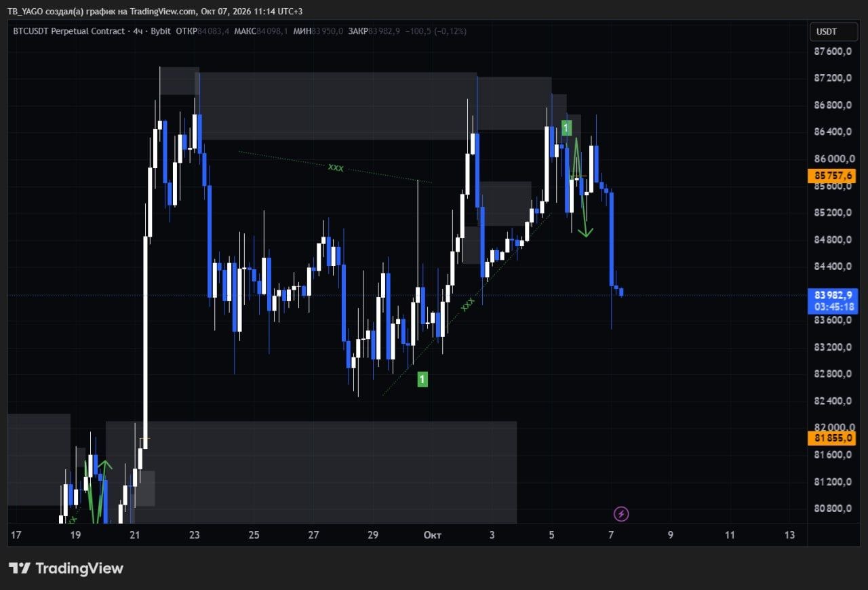Image resolution: width=868 pixels, height=590 pixels.
Task: Click the ЗАКР close value in chart header
Action: [x=384, y=31]
